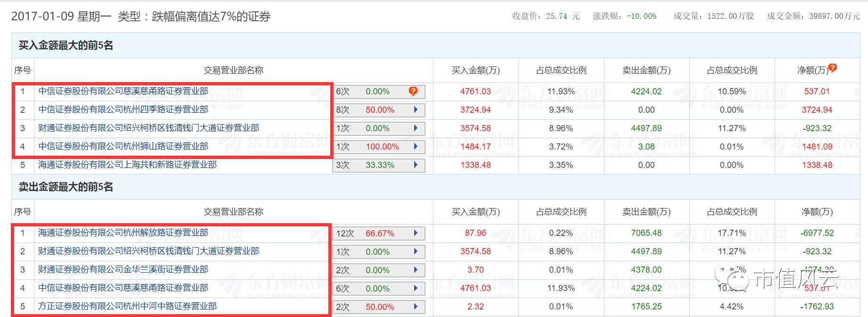Open 海通证券上海共和新路证券营业部 link
The image size is (868, 317).
(x=127, y=165)
